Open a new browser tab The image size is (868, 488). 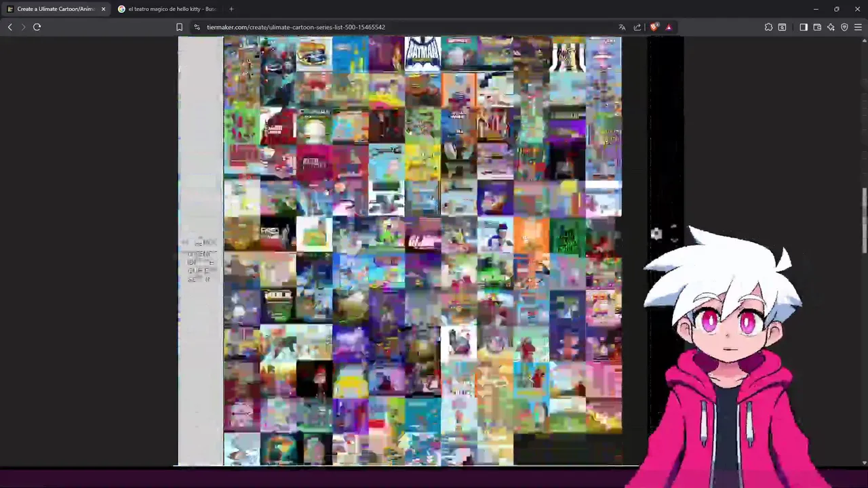click(x=231, y=9)
